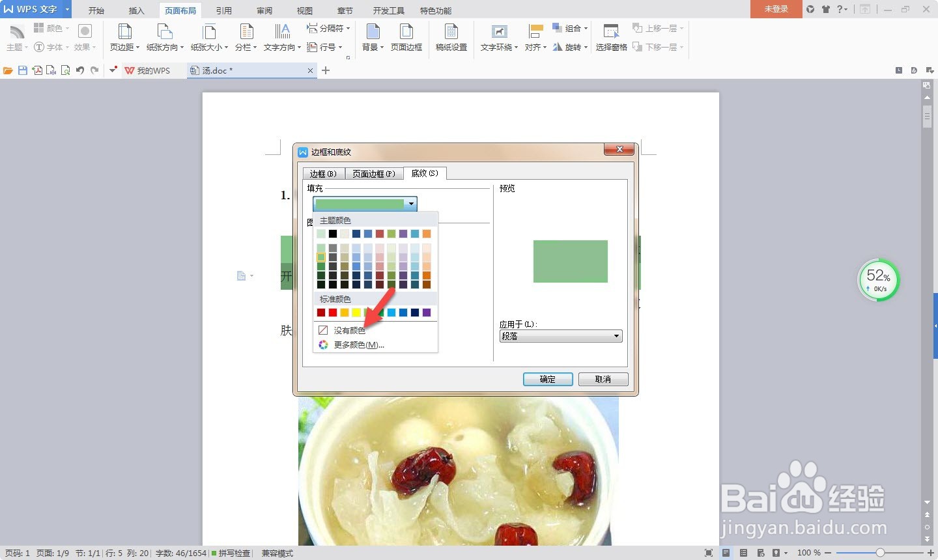938x560 pixels.
Task: Pick the black theme color swatch
Action: pyautogui.click(x=333, y=234)
